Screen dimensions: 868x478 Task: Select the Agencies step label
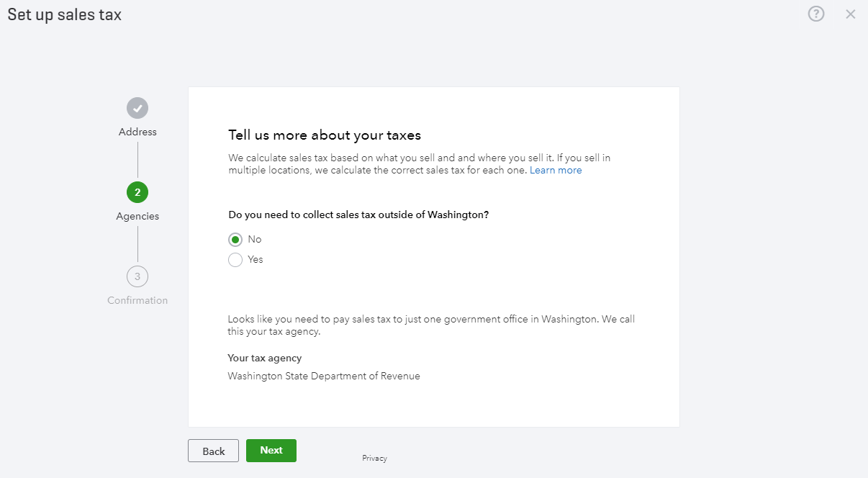point(137,216)
